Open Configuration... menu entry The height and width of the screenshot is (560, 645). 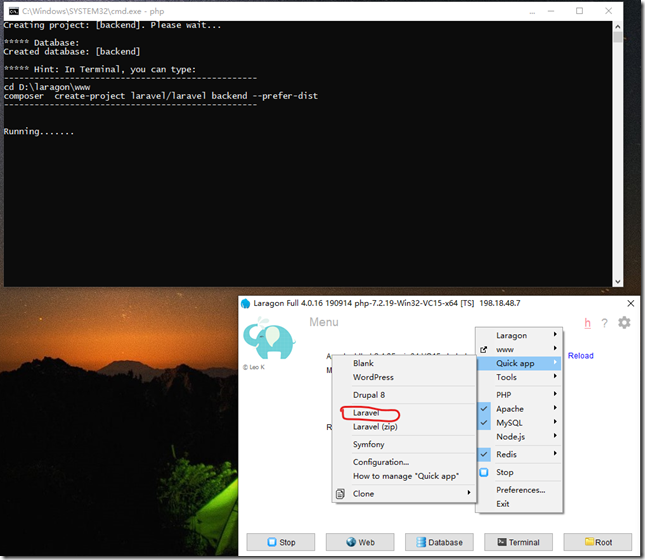404,462
